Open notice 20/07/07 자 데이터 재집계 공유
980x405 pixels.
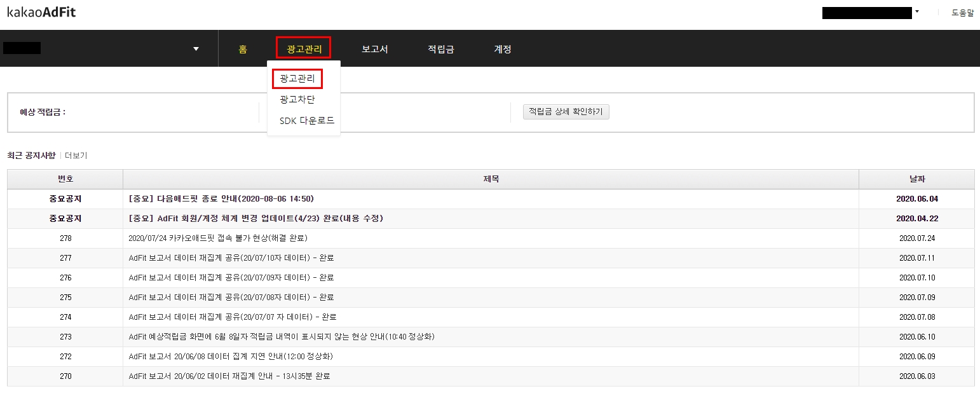[233, 317]
